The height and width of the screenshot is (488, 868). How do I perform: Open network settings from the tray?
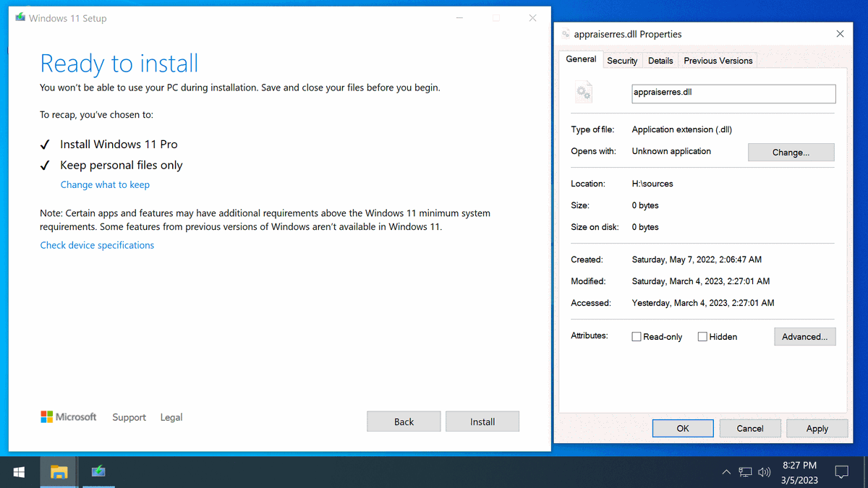coord(745,471)
